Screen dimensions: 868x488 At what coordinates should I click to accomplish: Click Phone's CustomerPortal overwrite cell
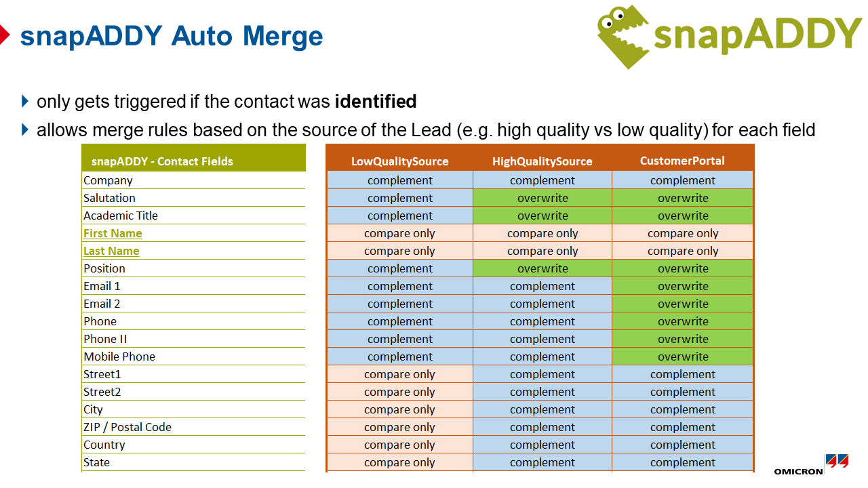683,321
